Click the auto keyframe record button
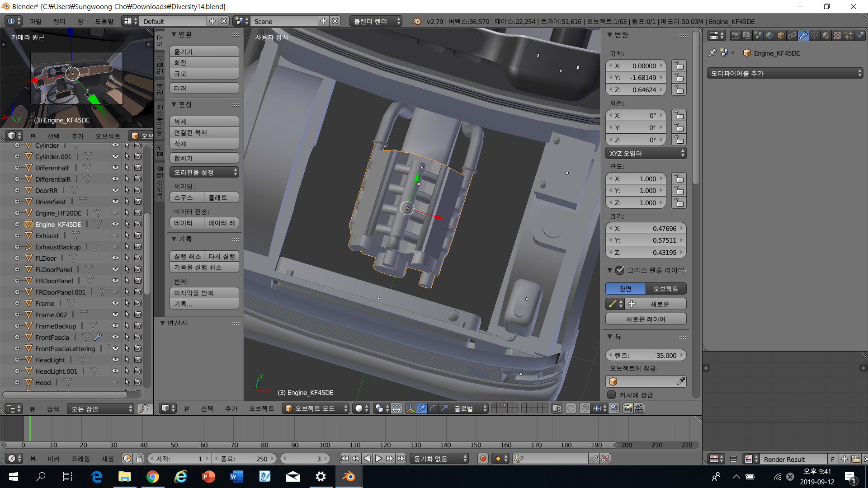 [483, 459]
